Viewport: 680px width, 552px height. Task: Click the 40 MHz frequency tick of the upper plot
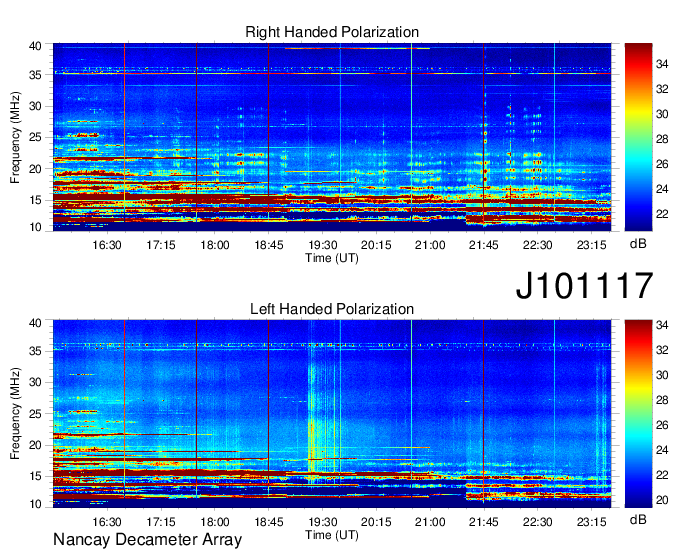point(35,46)
